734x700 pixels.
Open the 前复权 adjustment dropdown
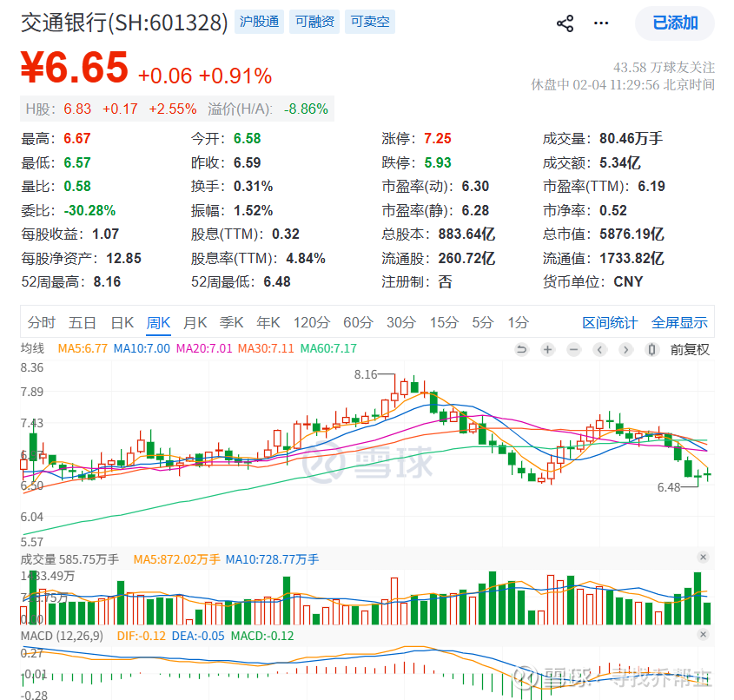click(690, 349)
